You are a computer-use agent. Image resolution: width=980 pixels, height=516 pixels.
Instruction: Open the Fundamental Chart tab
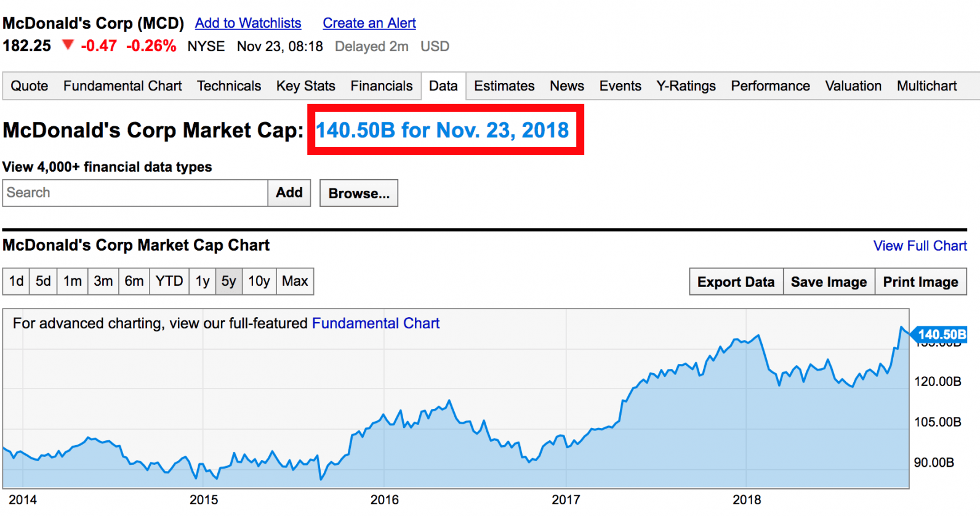point(122,86)
